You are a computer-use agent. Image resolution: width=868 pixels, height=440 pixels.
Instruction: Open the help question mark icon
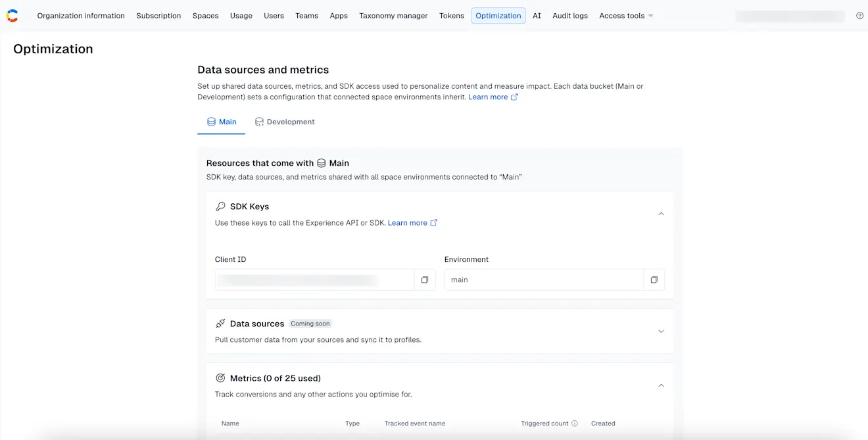point(859,16)
